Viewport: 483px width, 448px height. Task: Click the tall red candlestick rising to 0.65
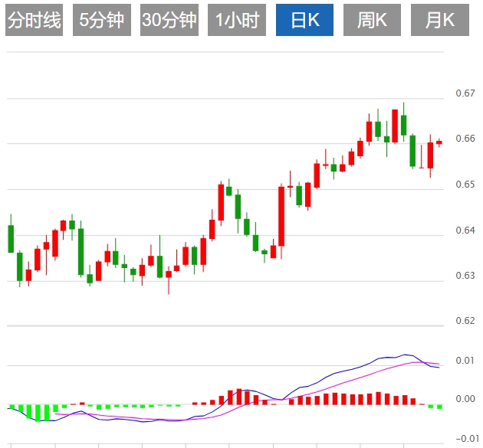tap(281, 216)
